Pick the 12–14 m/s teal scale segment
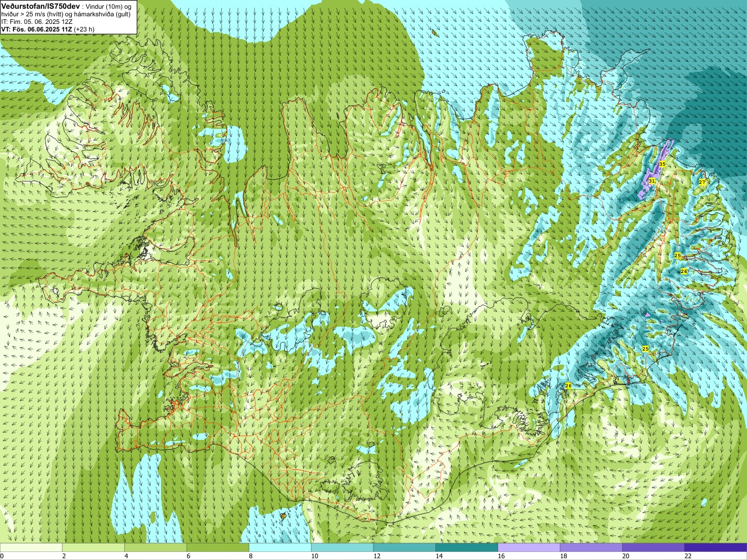747x560 pixels. pos(404,548)
